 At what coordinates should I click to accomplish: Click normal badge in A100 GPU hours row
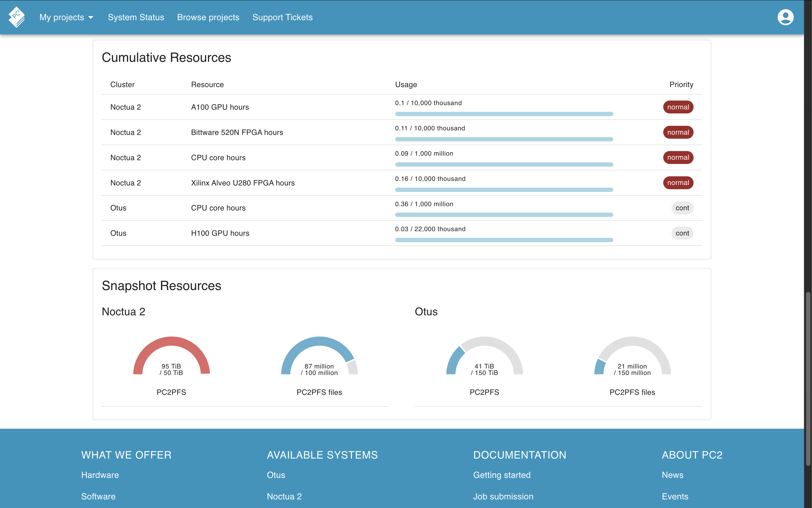click(678, 107)
